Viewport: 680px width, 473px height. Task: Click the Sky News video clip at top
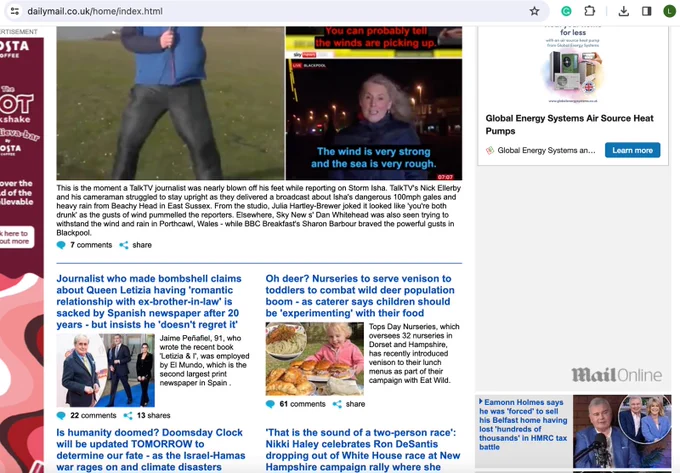374,42
